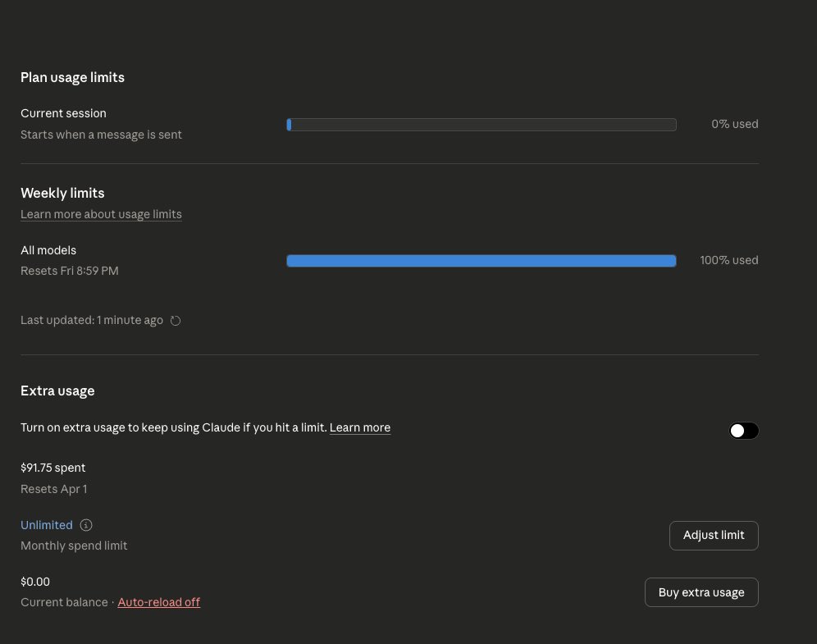Screen dimensions: 817x644
Task: Click the Current balance label
Action: tap(64, 602)
